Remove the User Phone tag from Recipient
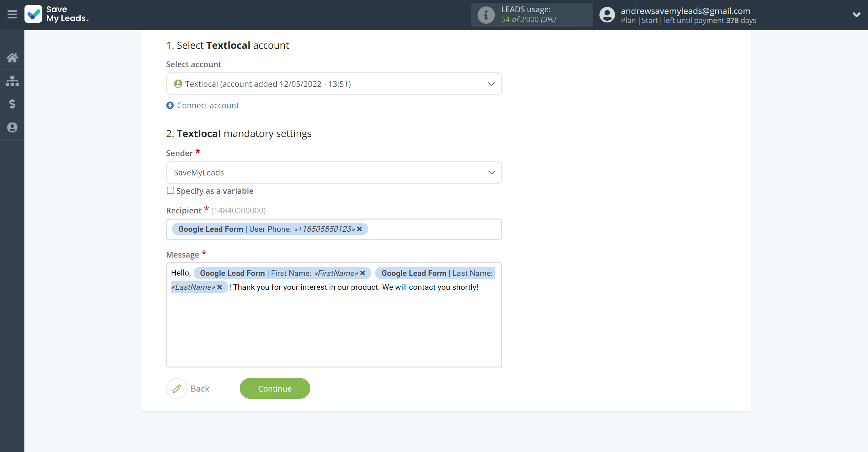Viewport: 868px width, 452px height. 359,229
